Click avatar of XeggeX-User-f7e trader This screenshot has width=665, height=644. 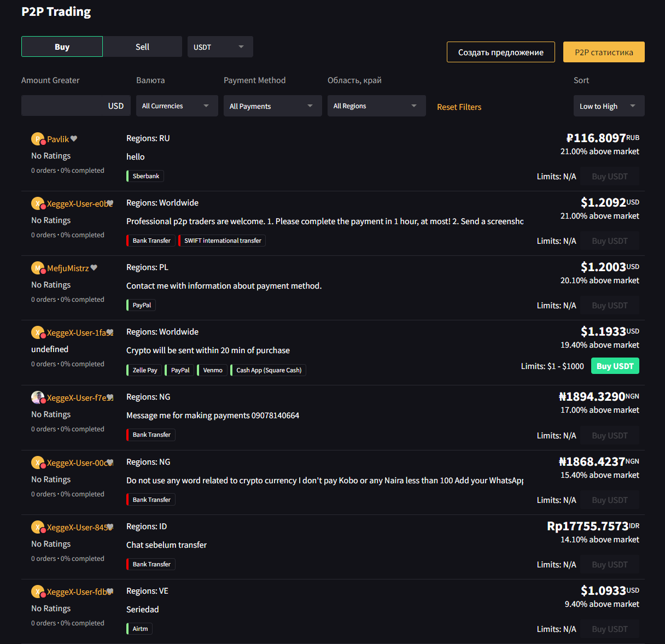tap(38, 397)
